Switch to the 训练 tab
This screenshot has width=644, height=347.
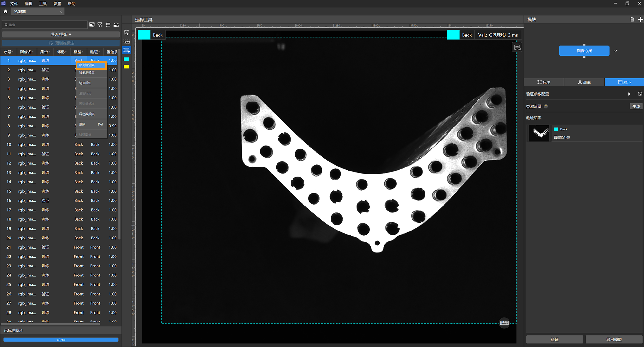click(x=584, y=83)
